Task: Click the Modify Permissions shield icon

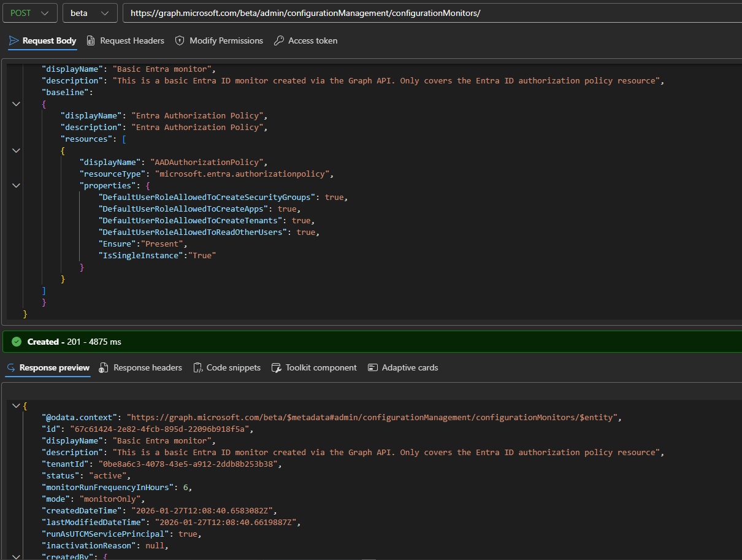Action: [180, 40]
